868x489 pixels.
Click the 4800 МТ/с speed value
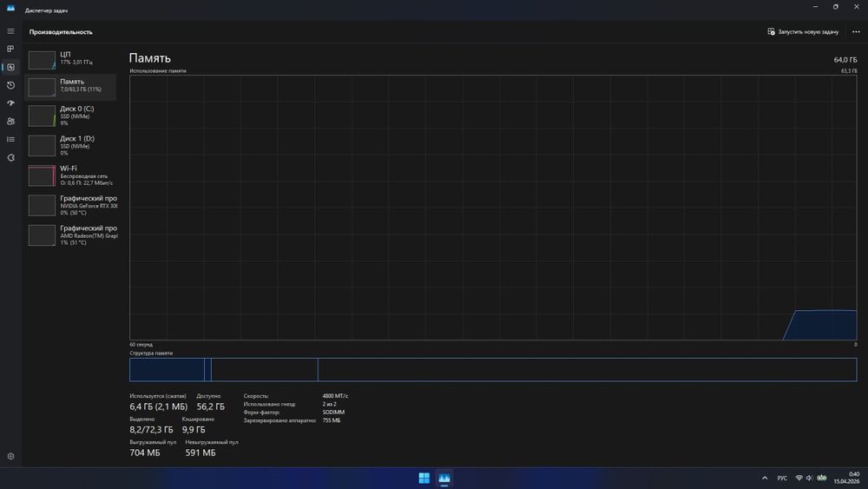pyautogui.click(x=335, y=396)
